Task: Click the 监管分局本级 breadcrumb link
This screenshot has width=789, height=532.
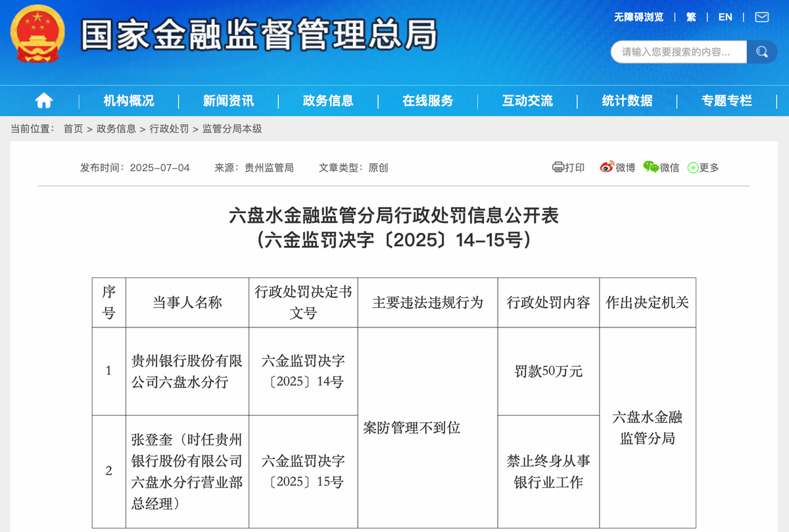Action: tap(232, 129)
